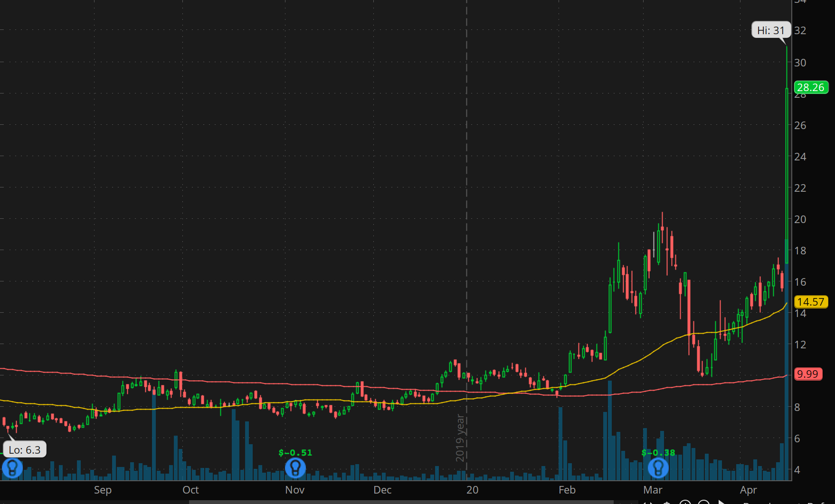Viewport: 835px width, 504px height.
Task: Toggle the $-0.38 earnings marker near March
Action: tap(658, 467)
